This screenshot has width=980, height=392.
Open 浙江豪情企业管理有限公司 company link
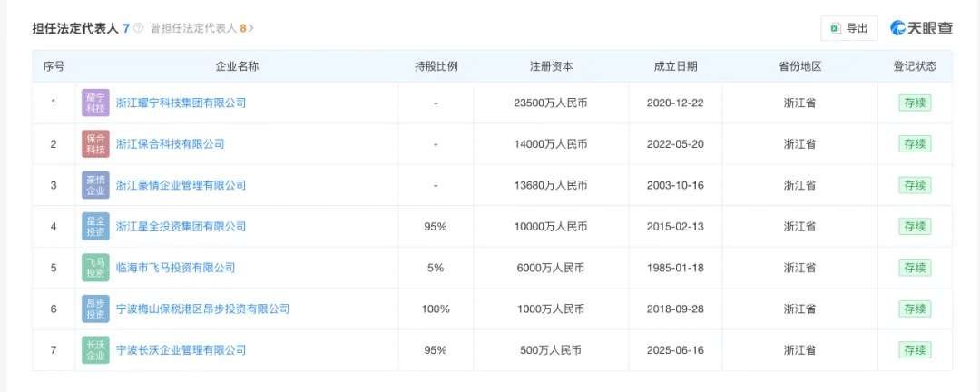[181, 185]
